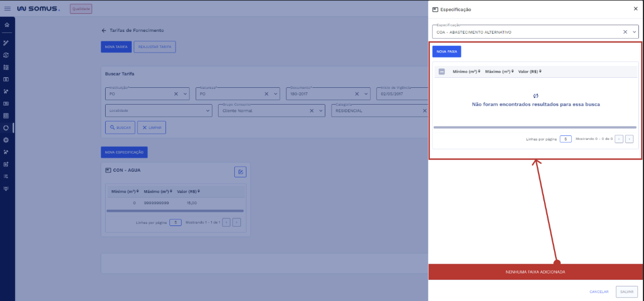Click the horizontal scrollbar in Especificação table

(534, 128)
